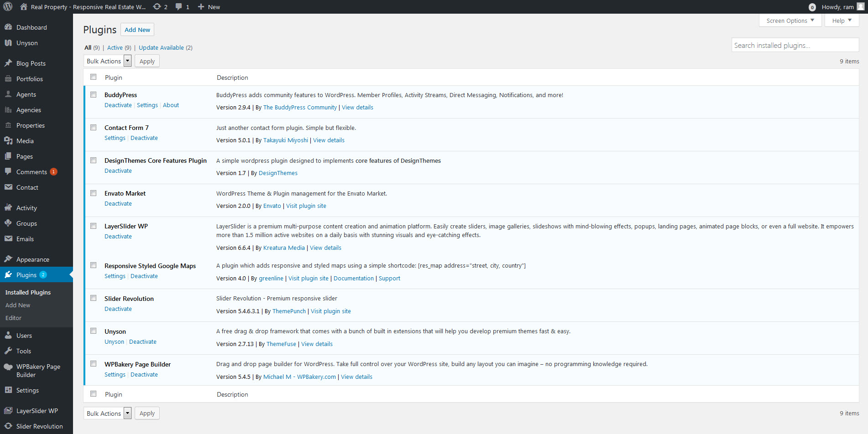868x434 pixels.
Task: Click the Tools wrench icon in sidebar
Action: click(x=8, y=351)
